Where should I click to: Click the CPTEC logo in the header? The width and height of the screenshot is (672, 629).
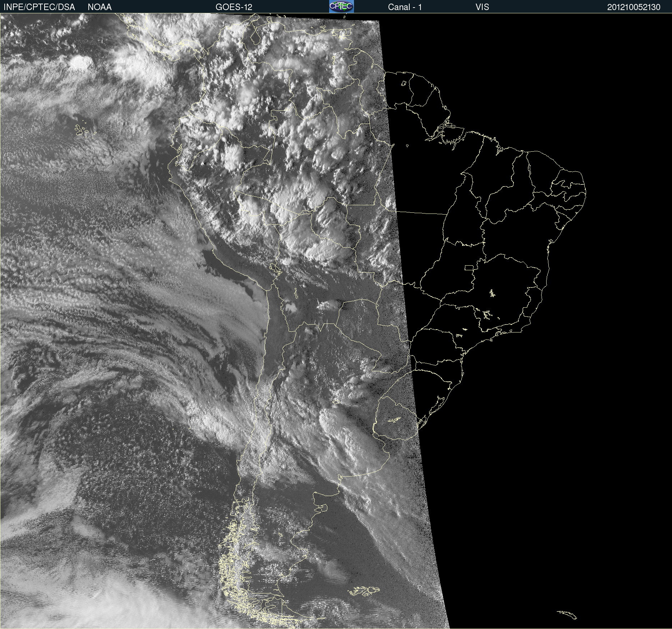pyautogui.click(x=341, y=6)
